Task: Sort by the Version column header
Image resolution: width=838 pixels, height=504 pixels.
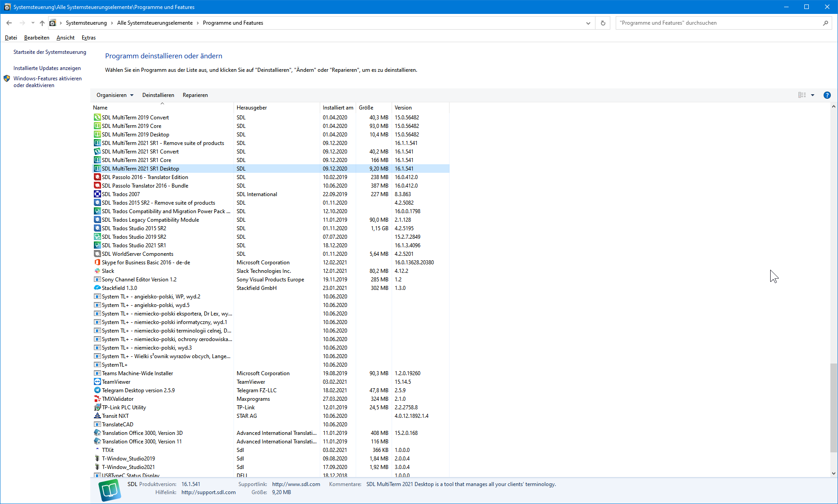Action: pyautogui.click(x=420, y=108)
